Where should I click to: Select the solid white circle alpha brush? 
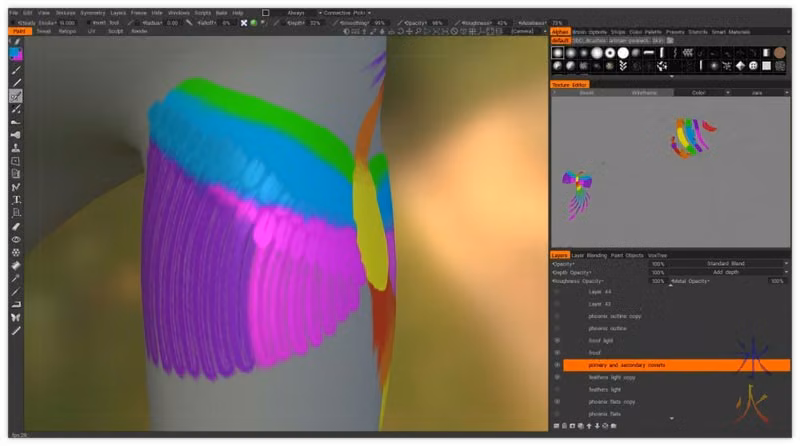click(x=623, y=53)
